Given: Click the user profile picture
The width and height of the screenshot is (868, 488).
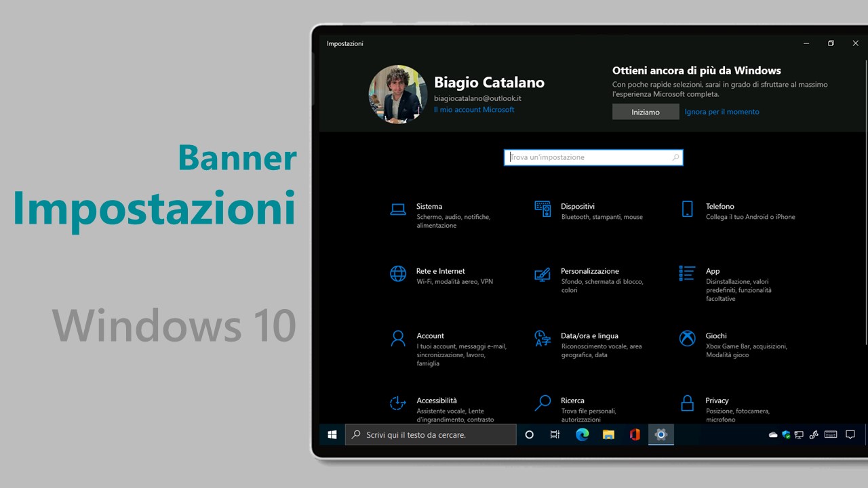Looking at the screenshot, I should 398,94.
